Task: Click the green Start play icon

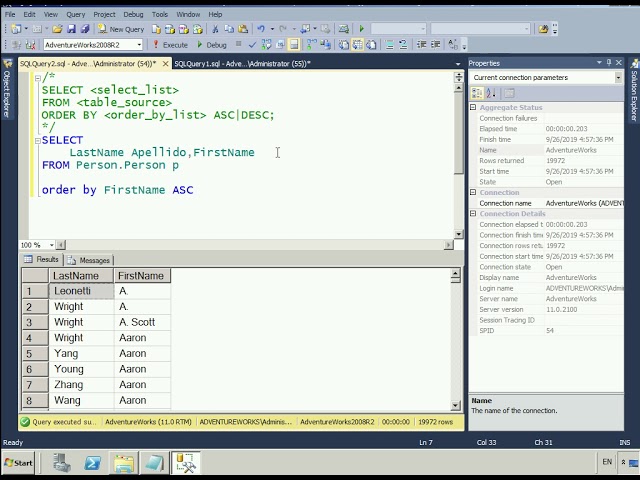Action: coord(361,29)
